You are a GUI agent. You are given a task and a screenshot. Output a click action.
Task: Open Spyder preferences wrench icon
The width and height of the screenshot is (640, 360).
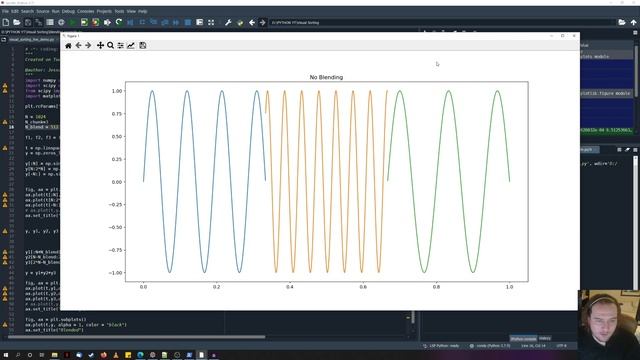(x=228, y=22)
